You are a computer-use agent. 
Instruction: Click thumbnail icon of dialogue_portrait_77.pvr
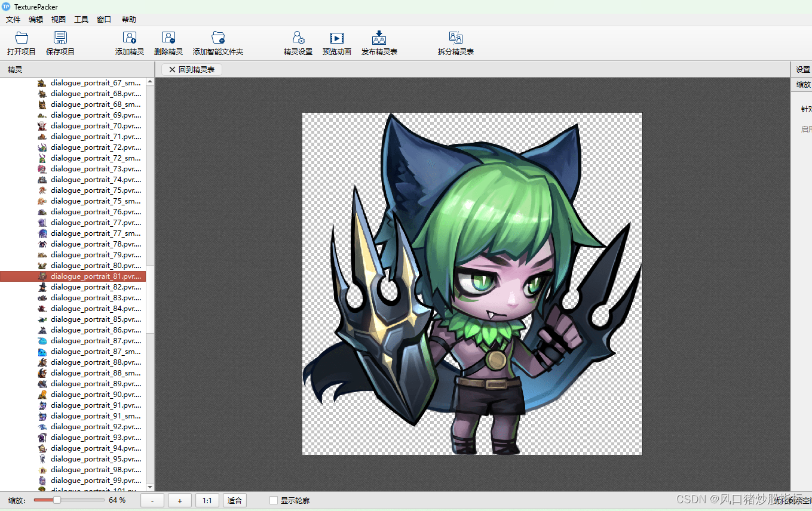pos(42,223)
